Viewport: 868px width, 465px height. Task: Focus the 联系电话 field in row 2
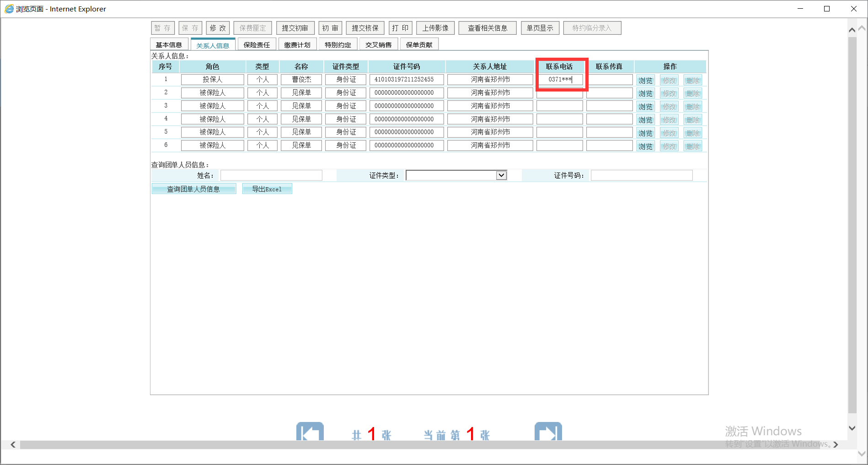point(559,93)
